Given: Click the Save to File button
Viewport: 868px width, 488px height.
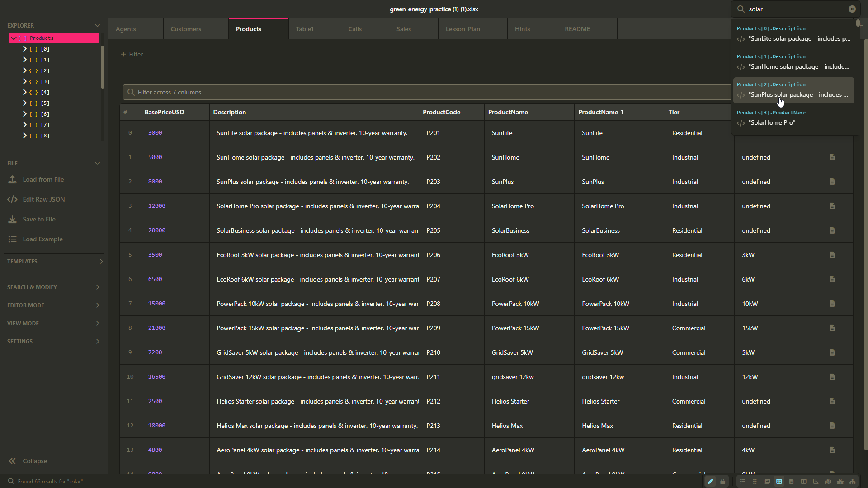Looking at the screenshot, I should (38, 219).
